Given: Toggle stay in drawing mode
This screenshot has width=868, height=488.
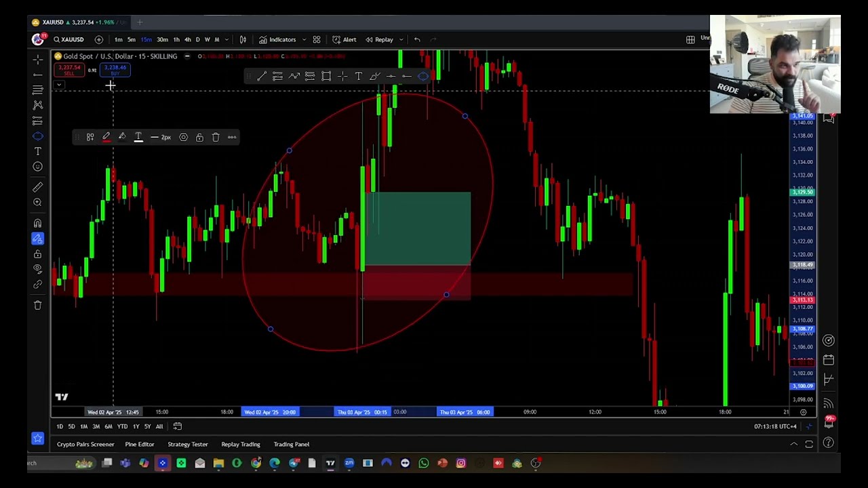Looking at the screenshot, I should pyautogui.click(x=37, y=239).
